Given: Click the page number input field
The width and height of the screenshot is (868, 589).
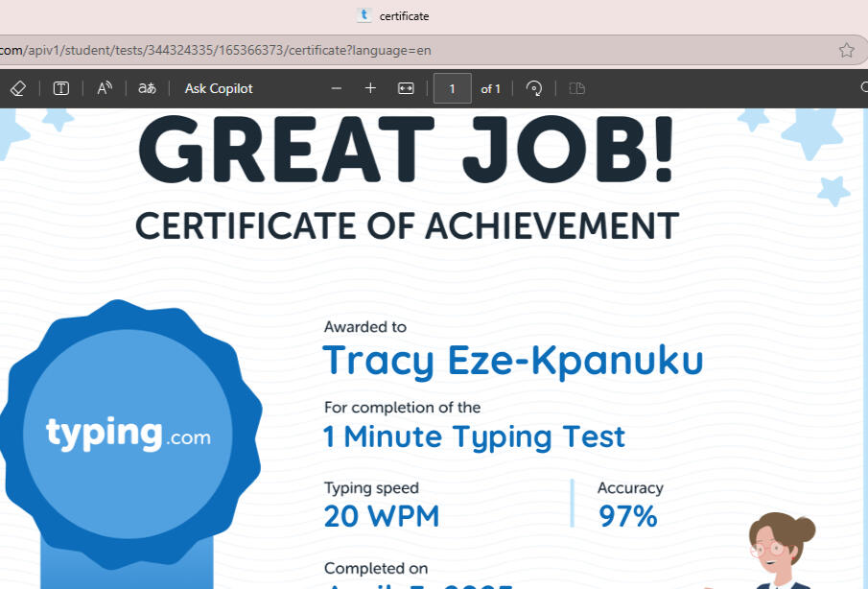Looking at the screenshot, I should [x=452, y=88].
